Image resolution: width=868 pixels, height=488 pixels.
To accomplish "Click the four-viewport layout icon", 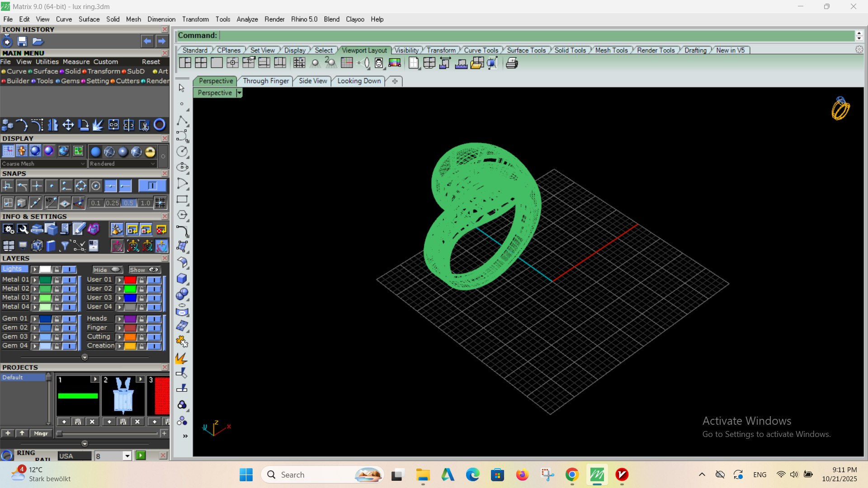I will (x=201, y=63).
